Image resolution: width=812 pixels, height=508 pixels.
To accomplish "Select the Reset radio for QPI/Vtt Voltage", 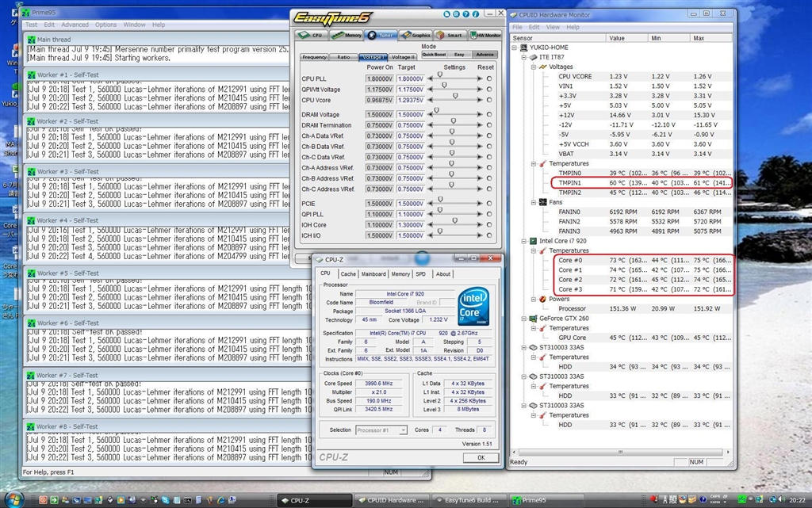I will 488,90.
